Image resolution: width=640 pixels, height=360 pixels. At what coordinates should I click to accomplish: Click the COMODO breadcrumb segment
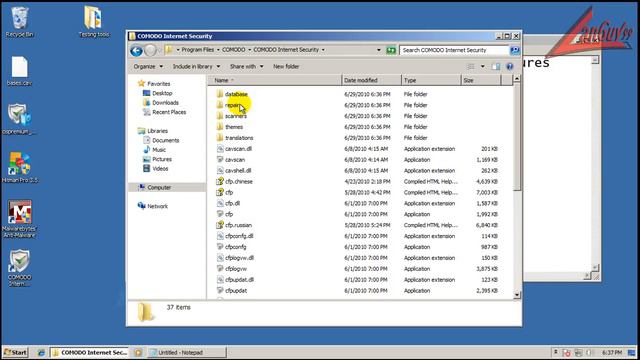coord(233,50)
